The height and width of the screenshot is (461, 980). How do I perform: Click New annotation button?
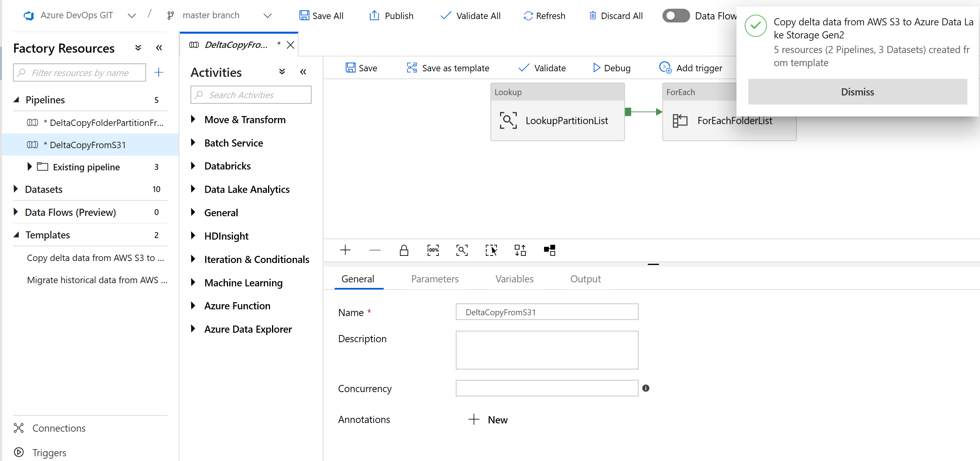[x=489, y=419]
